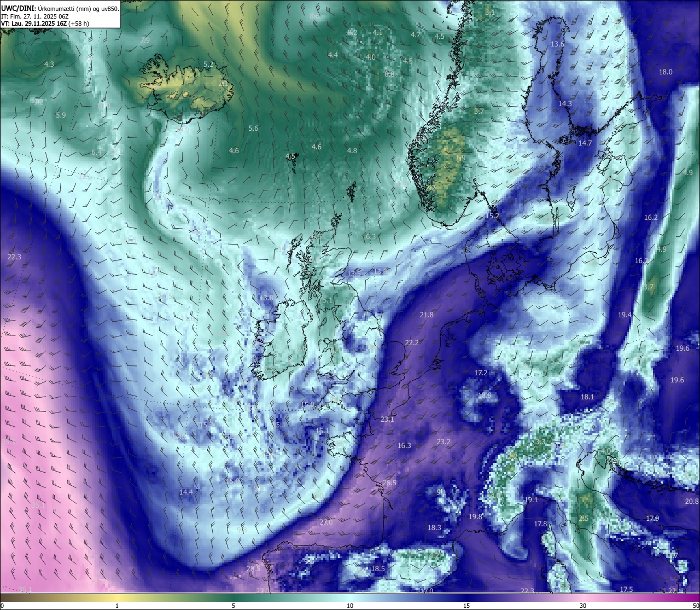700x610 pixels.
Task: Click the 13.8 value near Ireland
Action: [266, 298]
